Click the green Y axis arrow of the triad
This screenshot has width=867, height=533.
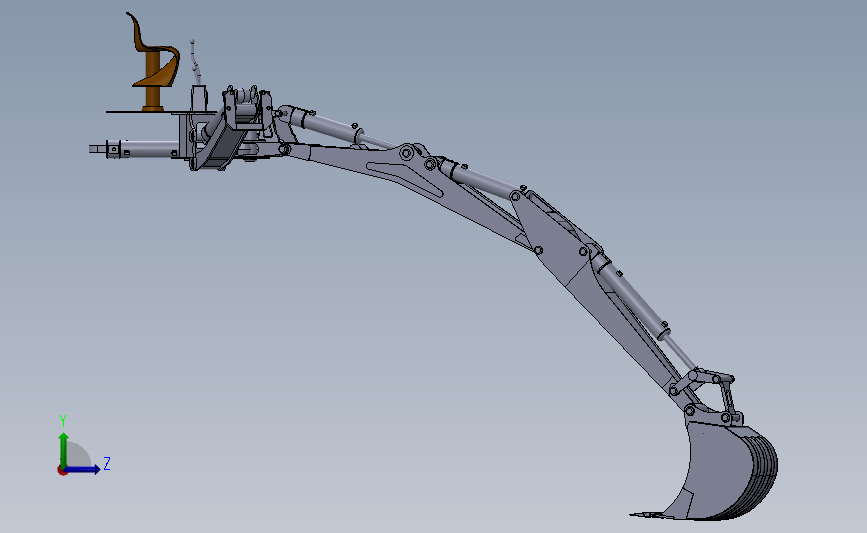pyautogui.click(x=64, y=448)
